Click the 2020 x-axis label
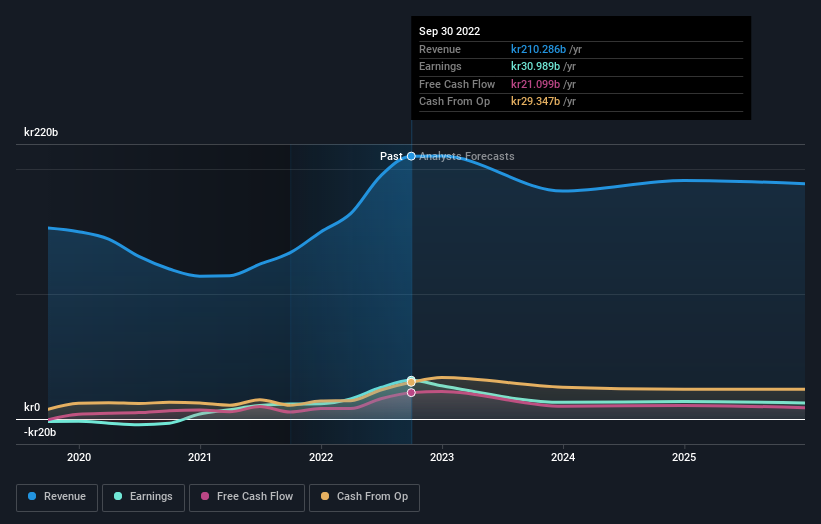Viewport: 821px width, 524px height. pos(79,458)
